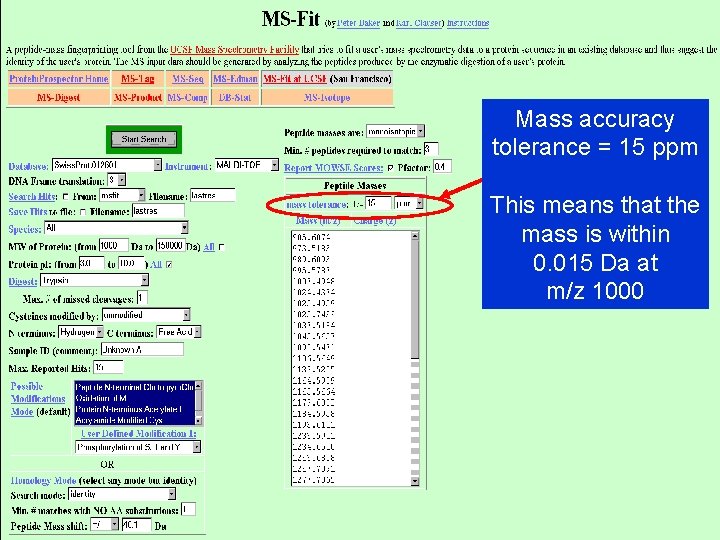This screenshot has height=540, width=720.
Task: Open the Possible Modifications Mode link
Action: 38,399
